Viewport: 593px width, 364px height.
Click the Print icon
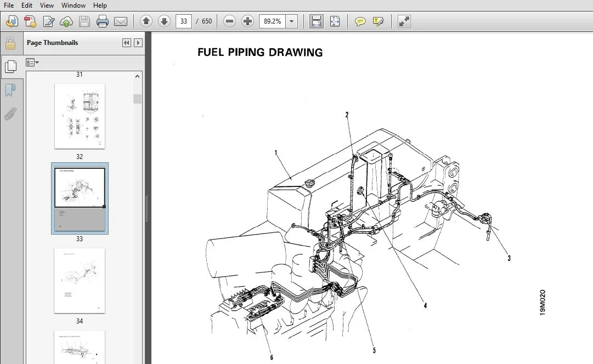103,21
